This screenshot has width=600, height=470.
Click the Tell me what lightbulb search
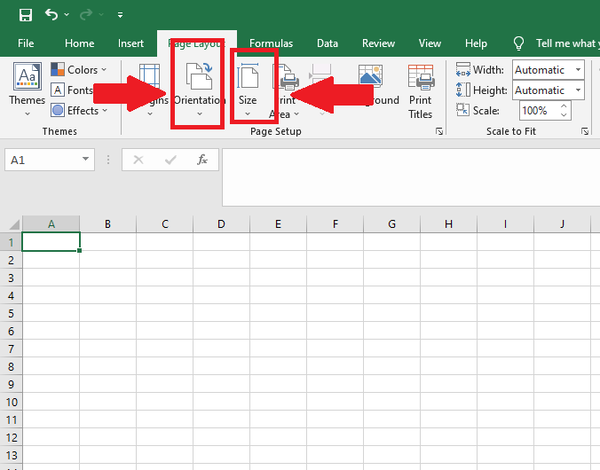518,44
